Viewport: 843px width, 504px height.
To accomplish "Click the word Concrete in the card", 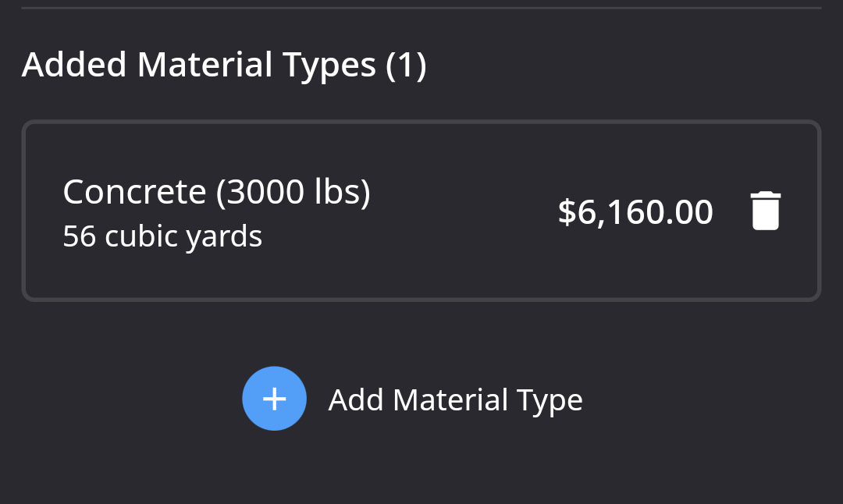I will (x=134, y=192).
